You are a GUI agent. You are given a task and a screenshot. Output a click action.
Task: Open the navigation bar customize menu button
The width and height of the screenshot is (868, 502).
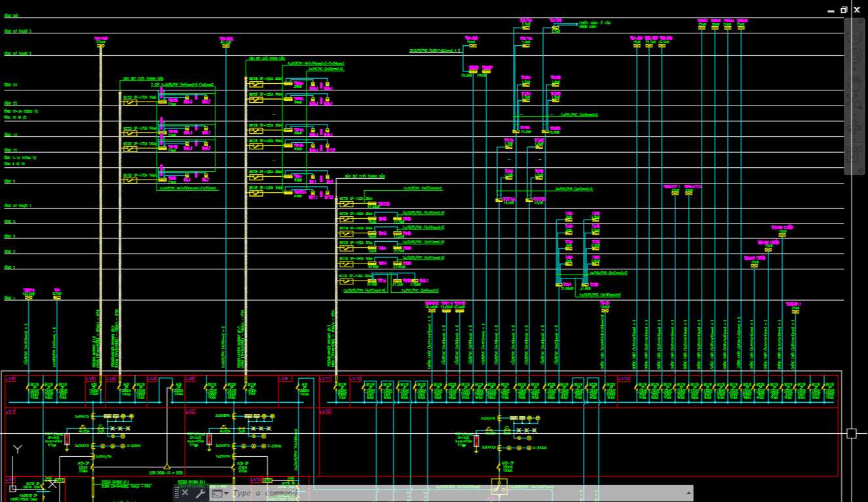tap(856, 169)
